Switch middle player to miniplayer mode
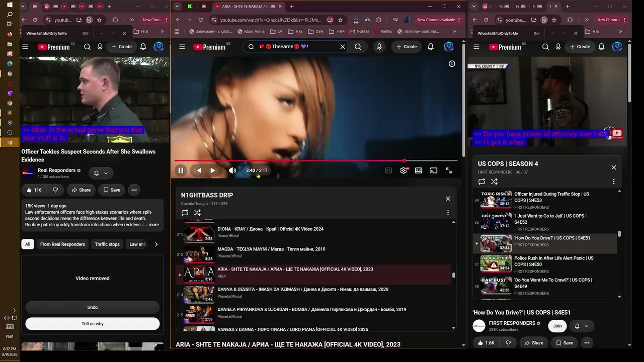The height and width of the screenshot is (362, 644). pyautogui.click(x=419, y=170)
